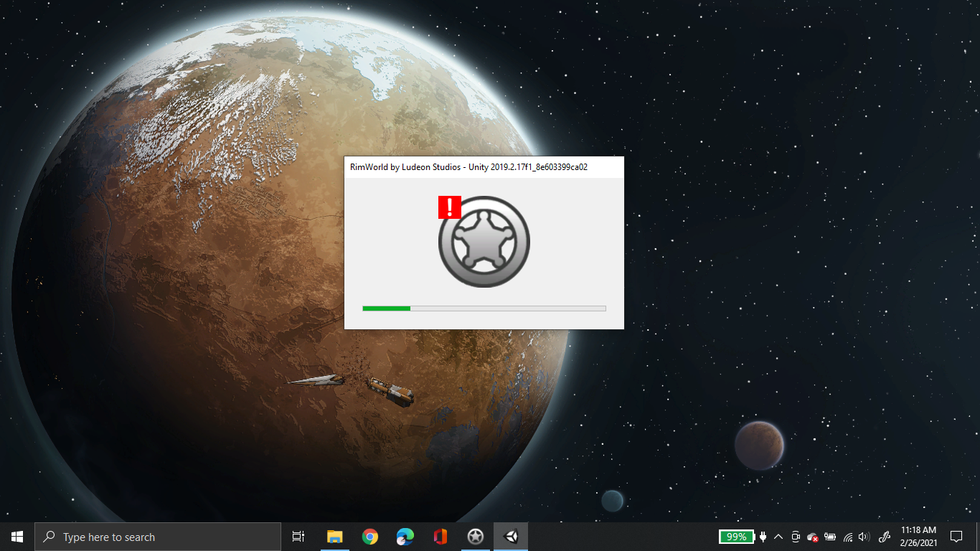980x551 pixels.
Task: Click the power plug icon in the system tray
Action: click(763, 537)
